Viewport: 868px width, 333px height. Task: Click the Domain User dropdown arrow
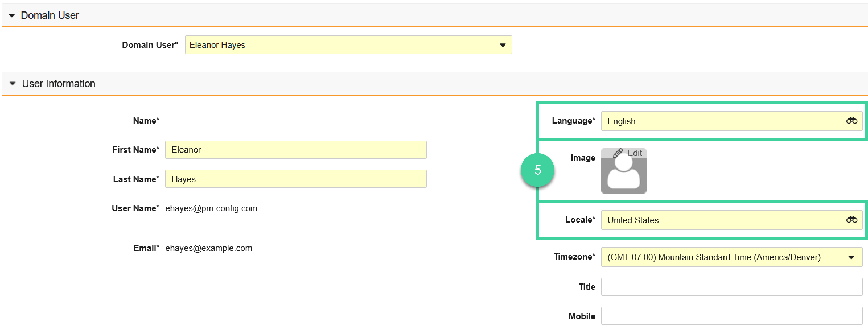502,44
